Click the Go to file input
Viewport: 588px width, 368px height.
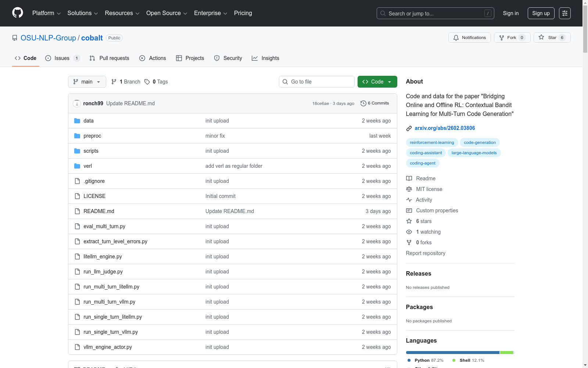[x=317, y=82]
